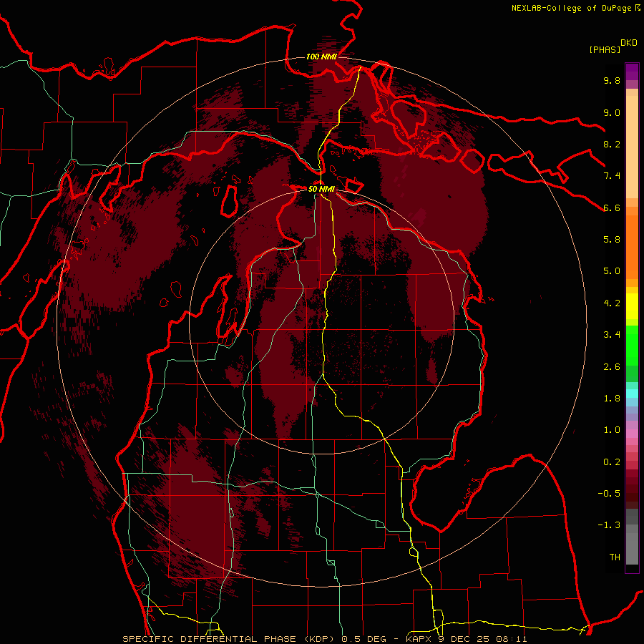Select the cyan legend color band
Screen dimensions: 644x644
632,394
